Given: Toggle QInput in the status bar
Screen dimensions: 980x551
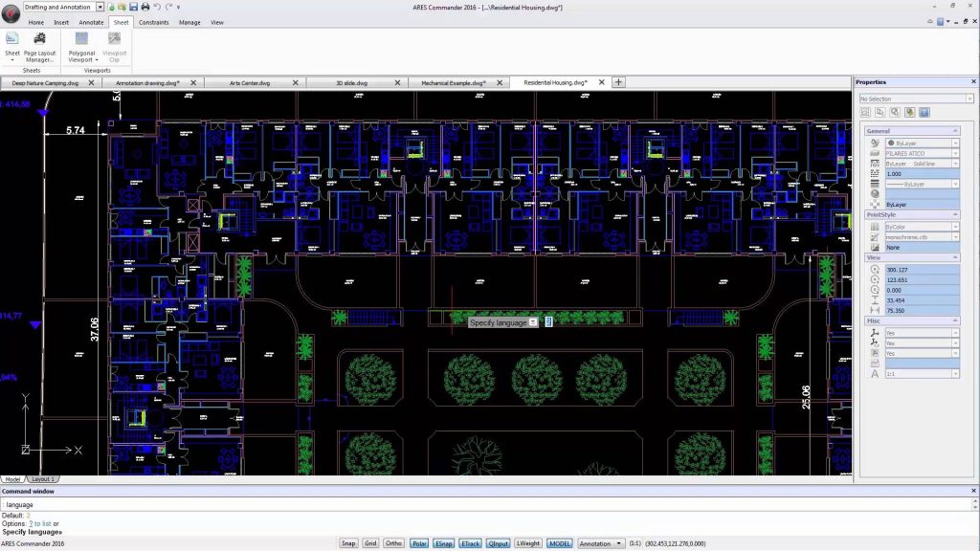Looking at the screenshot, I should [x=498, y=543].
